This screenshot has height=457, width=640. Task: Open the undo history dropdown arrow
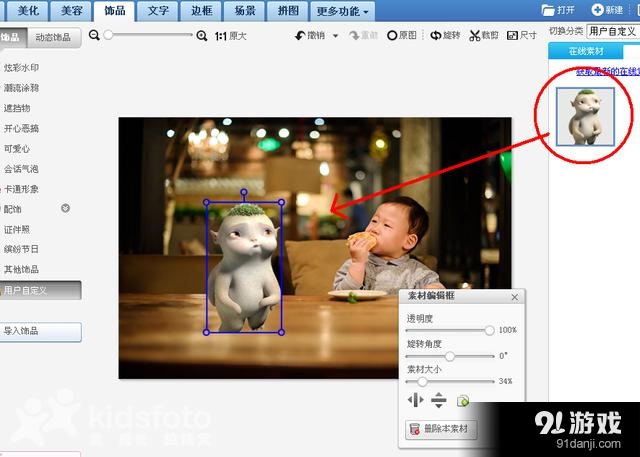(x=335, y=36)
